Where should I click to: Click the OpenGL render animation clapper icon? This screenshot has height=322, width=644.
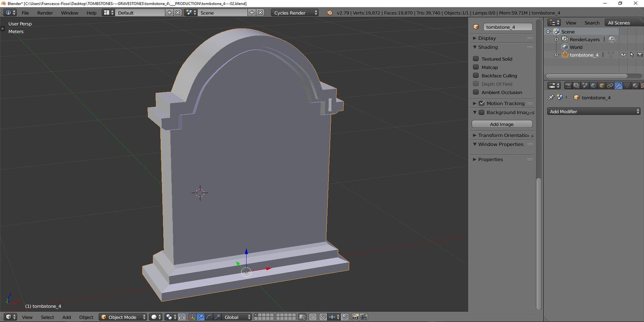[364, 317]
